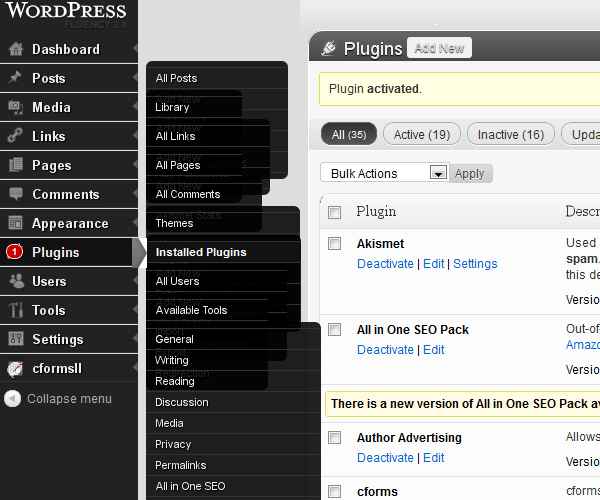Screen dimensions: 600x500
Task: Click the WordPress logo
Action: (x=66, y=11)
